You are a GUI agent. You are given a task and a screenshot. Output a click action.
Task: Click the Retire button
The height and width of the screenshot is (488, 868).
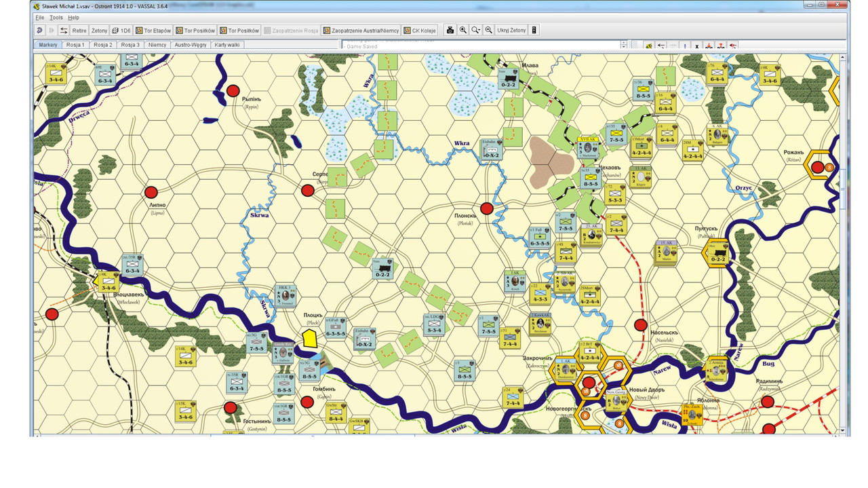pyautogui.click(x=79, y=31)
